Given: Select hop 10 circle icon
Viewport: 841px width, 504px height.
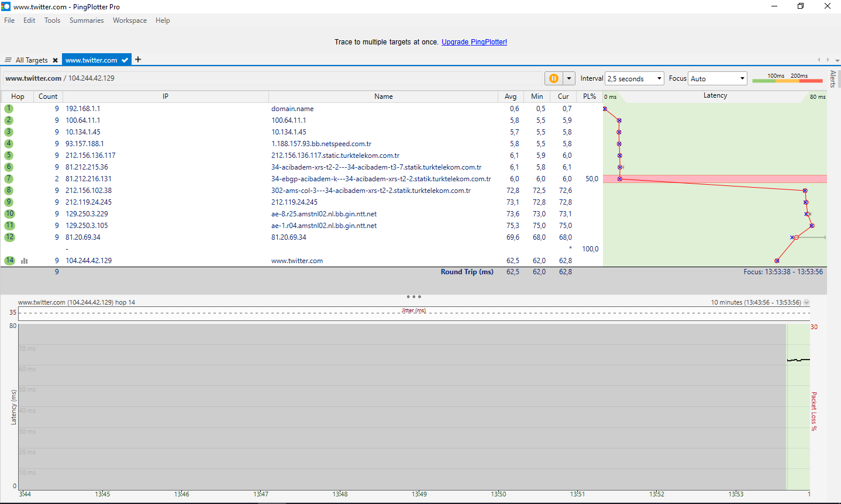Looking at the screenshot, I should tap(9, 214).
